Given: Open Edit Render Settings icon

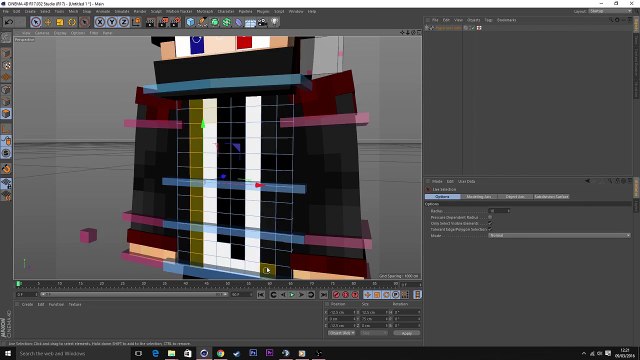Looking at the screenshot, I should pyautogui.click(x=176, y=22).
